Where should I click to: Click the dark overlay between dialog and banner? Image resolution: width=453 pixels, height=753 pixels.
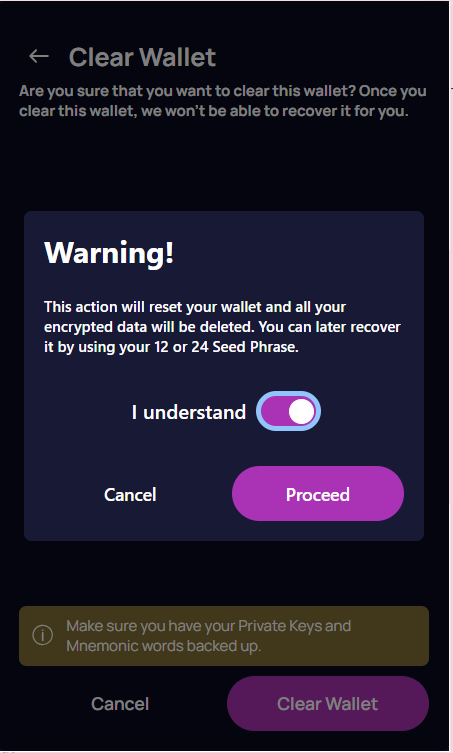224,573
